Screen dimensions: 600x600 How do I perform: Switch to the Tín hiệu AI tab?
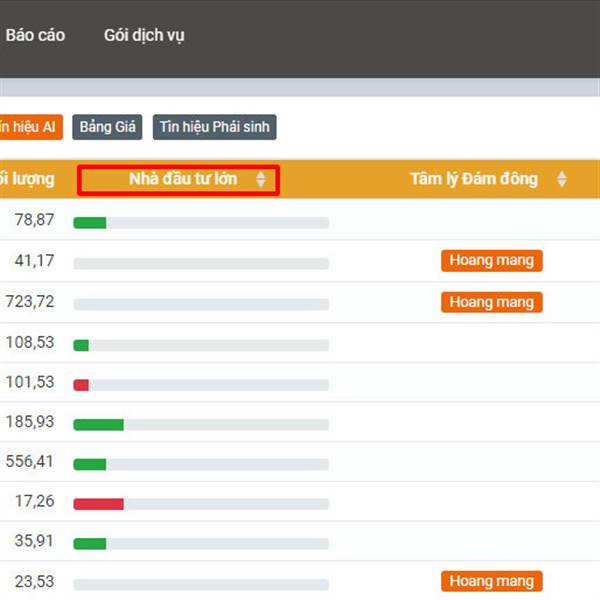(31, 127)
